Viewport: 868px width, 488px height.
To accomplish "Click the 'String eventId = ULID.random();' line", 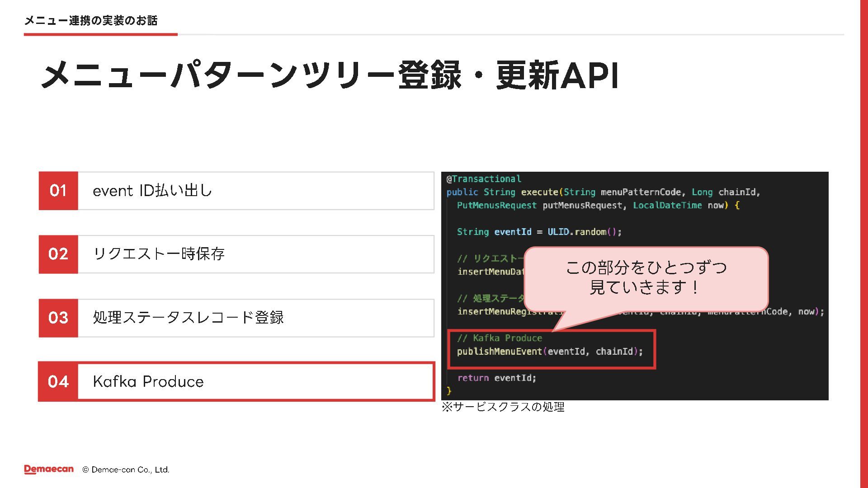I will point(539,232).
